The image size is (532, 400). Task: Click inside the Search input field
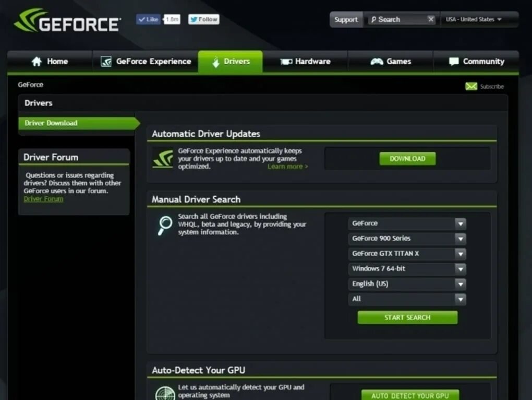(x=399, y=19)
